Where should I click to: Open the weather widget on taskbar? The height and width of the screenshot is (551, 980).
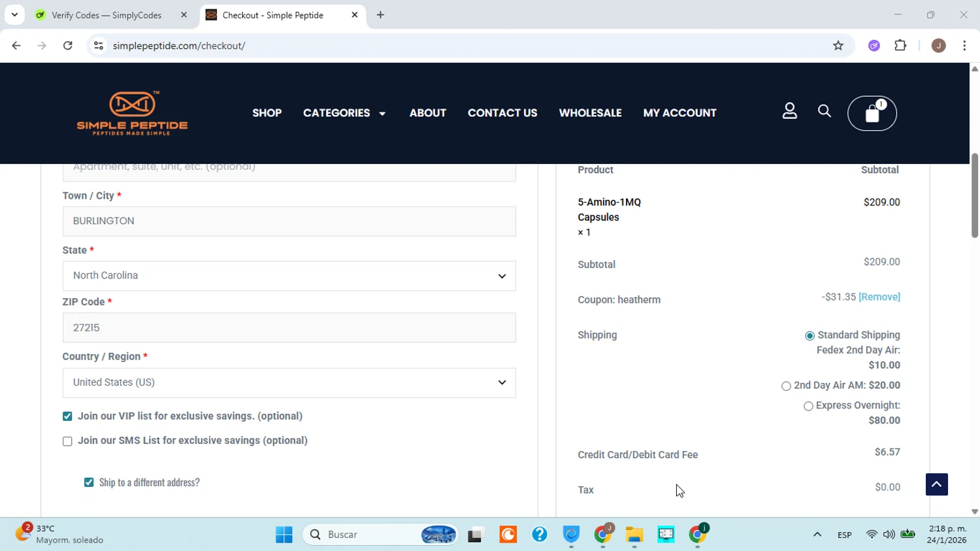(60, 534)
